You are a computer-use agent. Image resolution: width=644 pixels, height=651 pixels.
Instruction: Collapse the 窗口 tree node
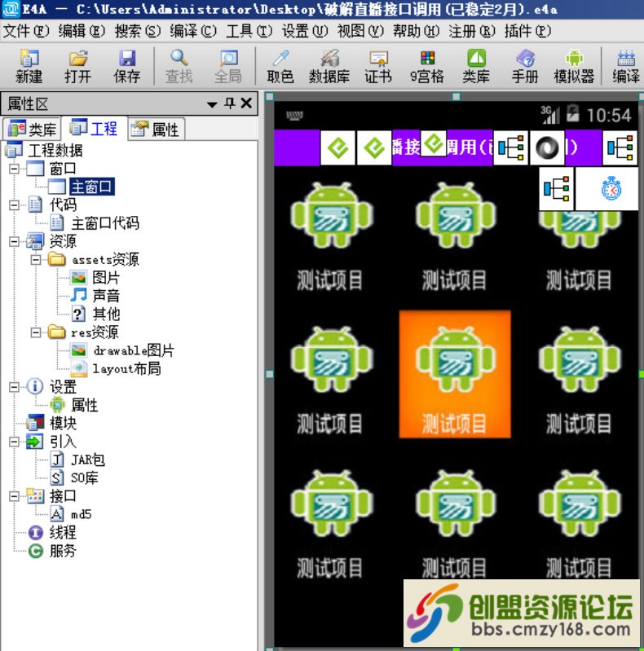(x=14, y=169)
